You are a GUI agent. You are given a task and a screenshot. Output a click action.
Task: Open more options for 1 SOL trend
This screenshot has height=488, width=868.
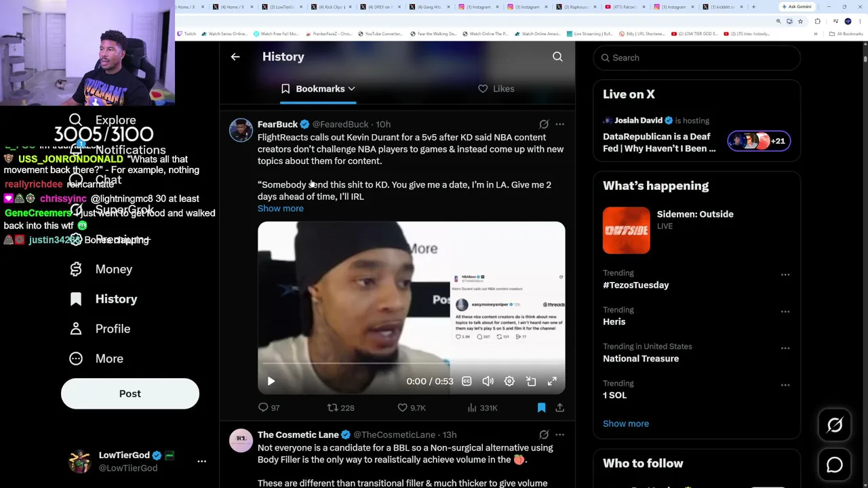click(785, 384)
